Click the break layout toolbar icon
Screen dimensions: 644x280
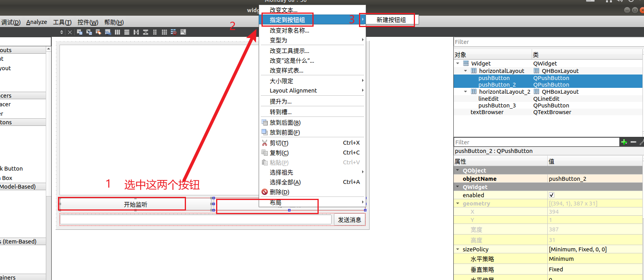(173, 32)
